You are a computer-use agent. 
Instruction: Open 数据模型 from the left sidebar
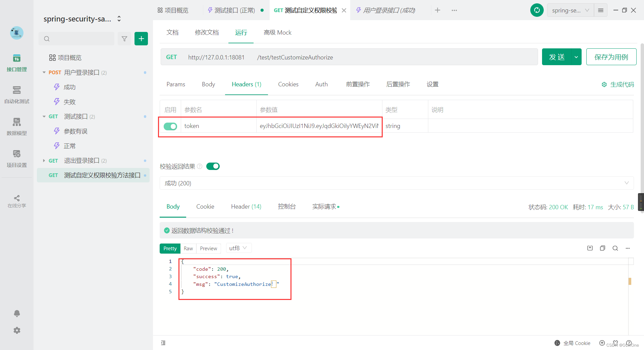[x=17, y=127]
